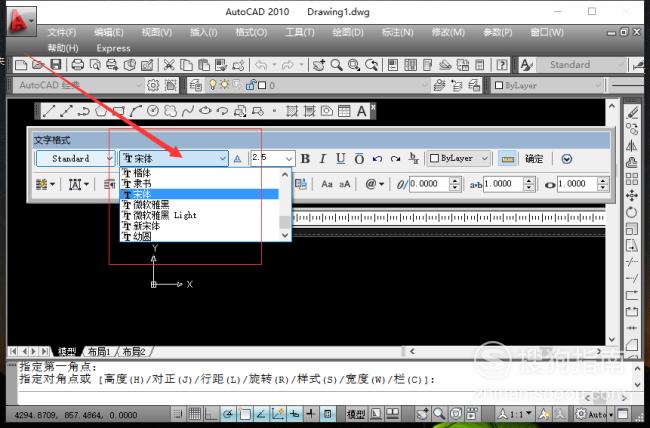Choose 新宋体 from the font list
This screenshot has width=650, height=428.
199,226
